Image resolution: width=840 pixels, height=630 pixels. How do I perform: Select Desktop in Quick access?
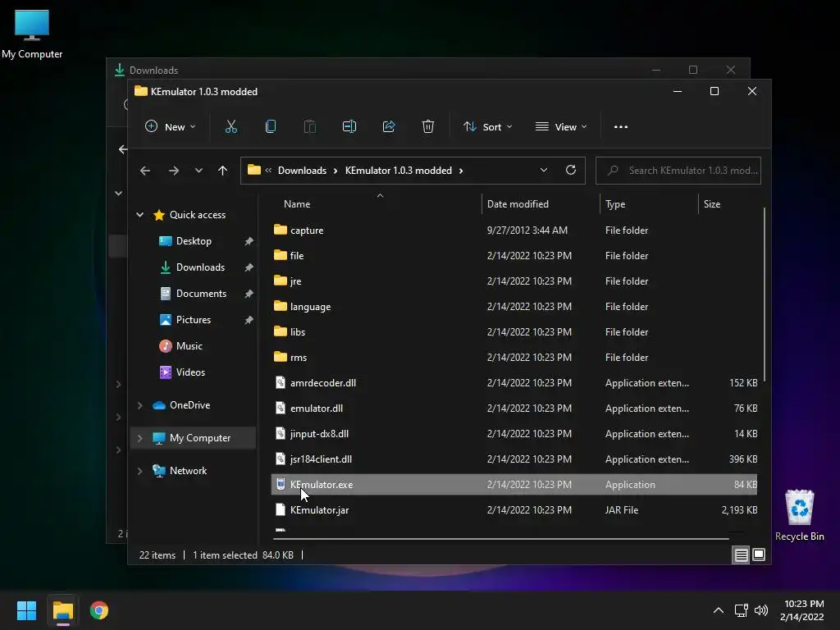point(194,241)
